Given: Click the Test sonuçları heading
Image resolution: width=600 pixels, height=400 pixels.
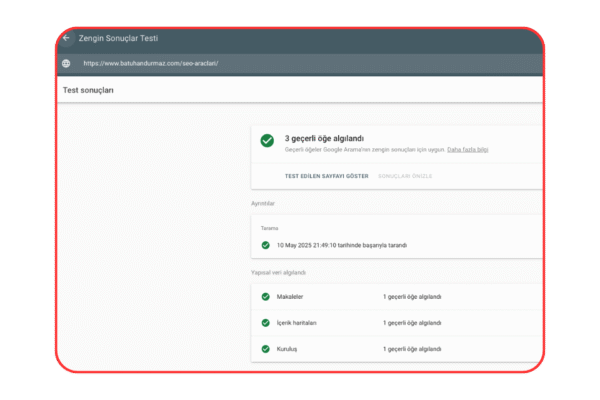Looking at the screenshot, I should (x=89, y=91).
